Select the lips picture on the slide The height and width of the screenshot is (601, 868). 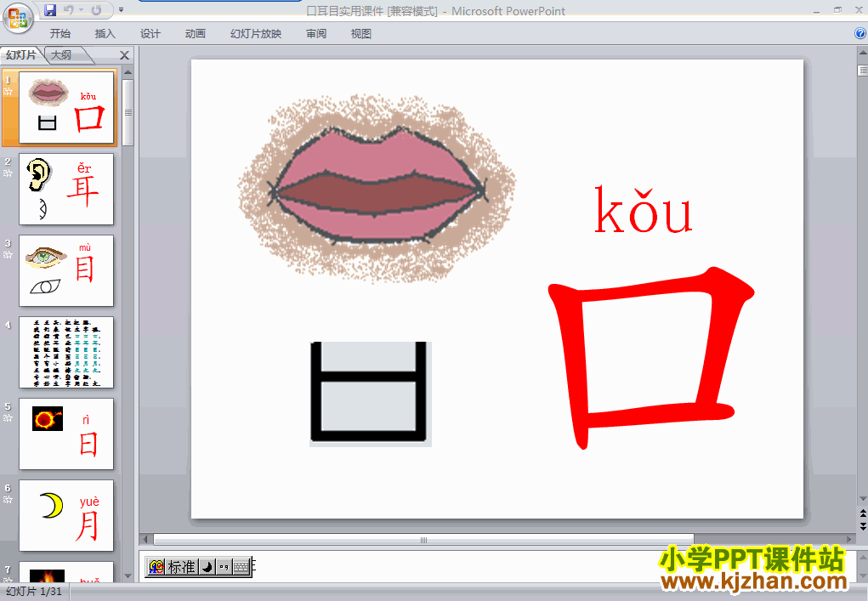(377, 189)
